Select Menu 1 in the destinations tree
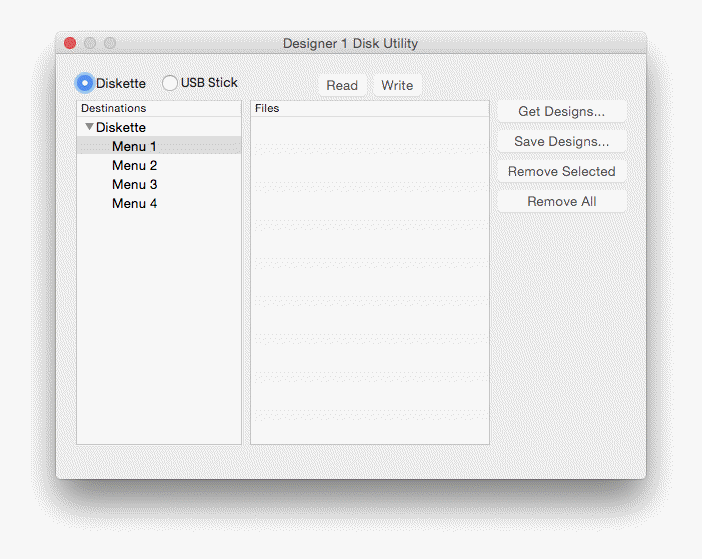 coord(134,146)
